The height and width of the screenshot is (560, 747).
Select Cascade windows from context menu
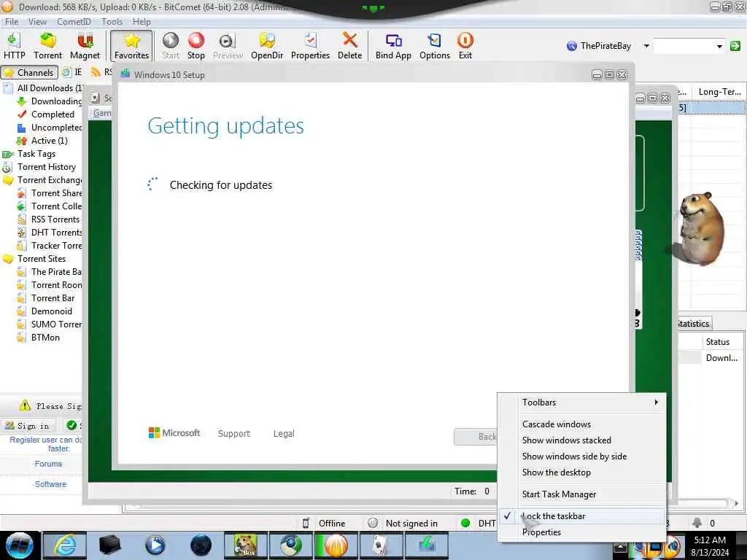click(x=556, y=424)
